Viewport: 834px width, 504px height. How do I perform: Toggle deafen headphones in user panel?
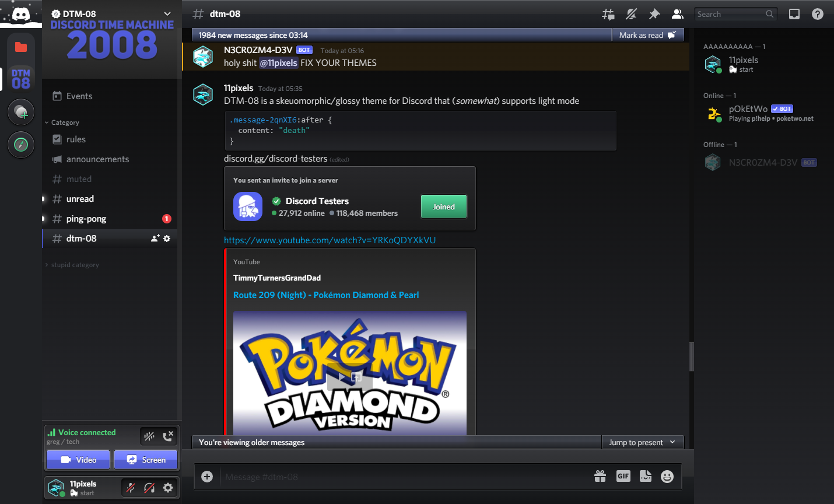(149, 488)
